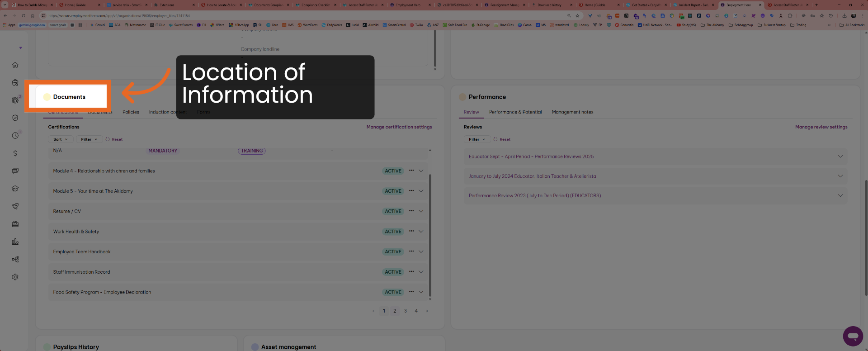Open the rocket icon in the sidebar

15,206
